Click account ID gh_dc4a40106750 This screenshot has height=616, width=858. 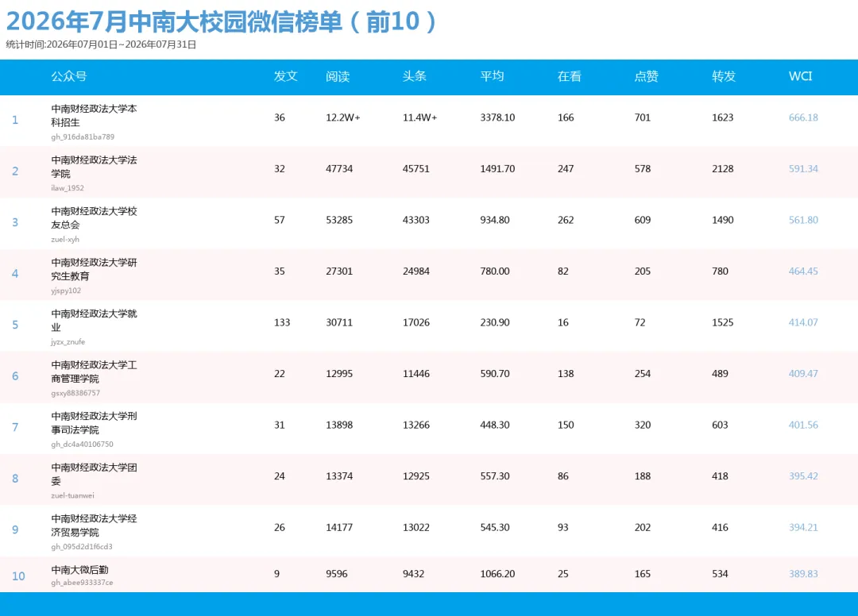coord(82,445)
